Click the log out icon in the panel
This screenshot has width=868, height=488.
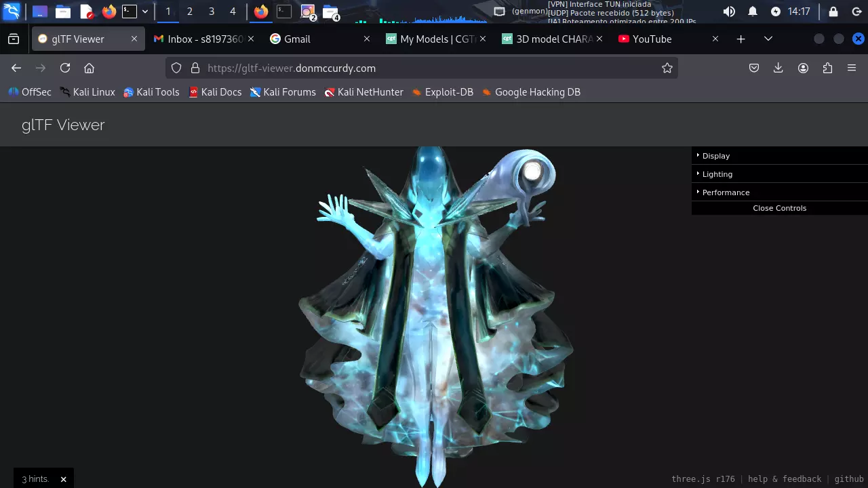coord(856,12)
